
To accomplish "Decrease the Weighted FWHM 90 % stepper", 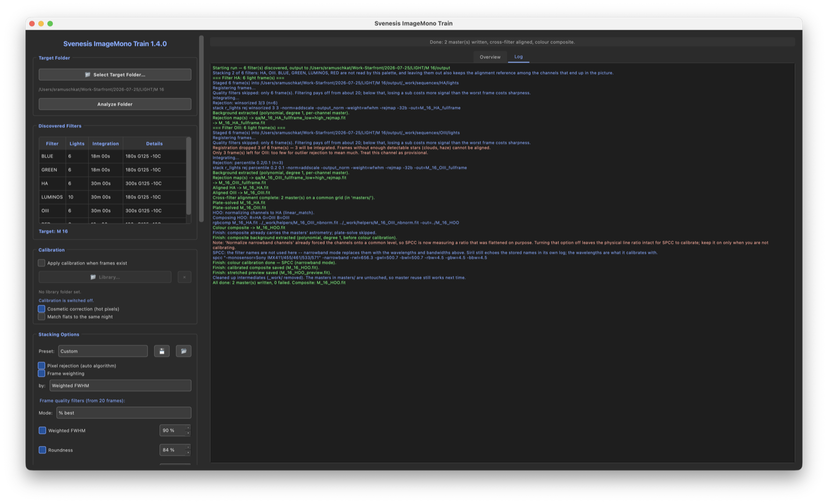I will (x=188, y=433).
